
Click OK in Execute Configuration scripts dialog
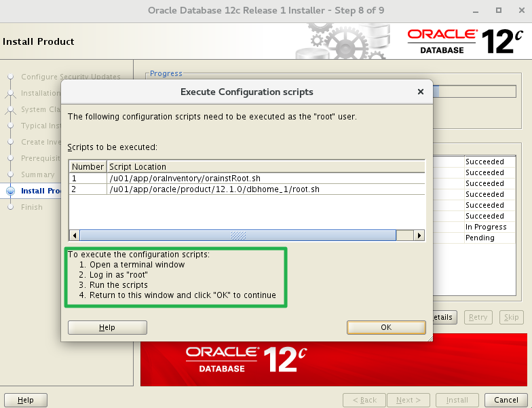point(386,327)
